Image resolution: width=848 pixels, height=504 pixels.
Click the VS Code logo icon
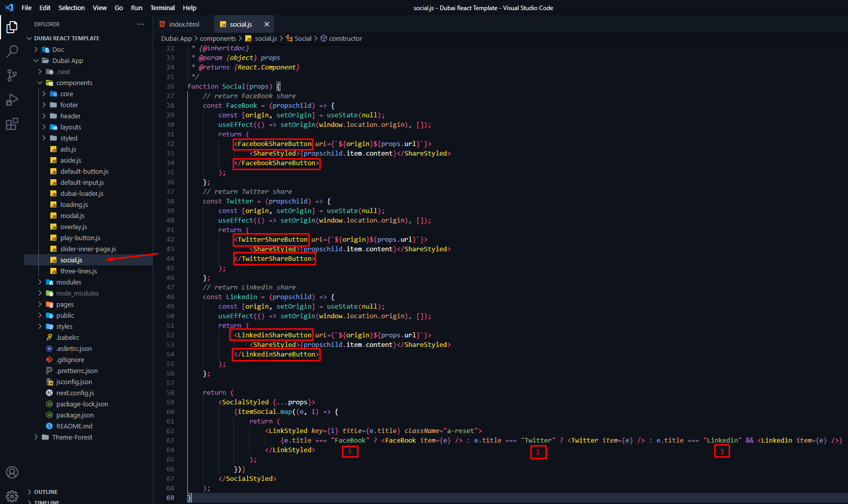point(9,8)
